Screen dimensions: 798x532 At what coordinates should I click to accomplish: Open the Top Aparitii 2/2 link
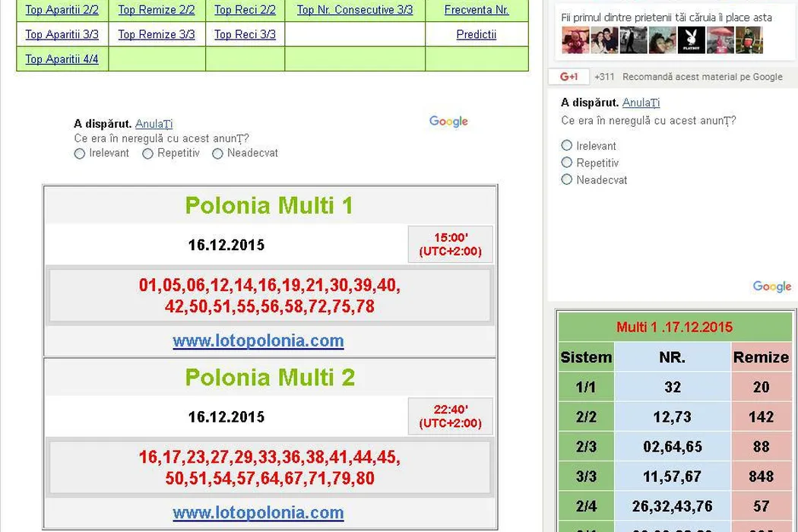[x=62, y=10]
